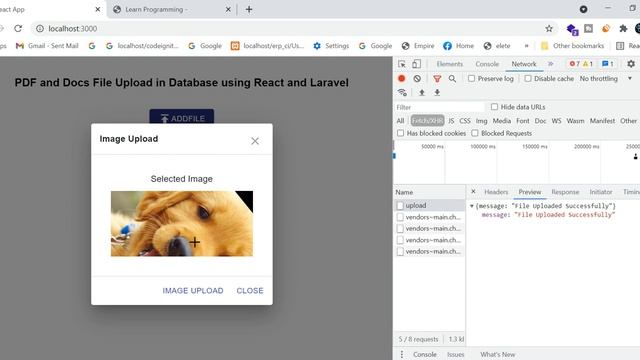Filter requests by Img type

pos(482,121)
